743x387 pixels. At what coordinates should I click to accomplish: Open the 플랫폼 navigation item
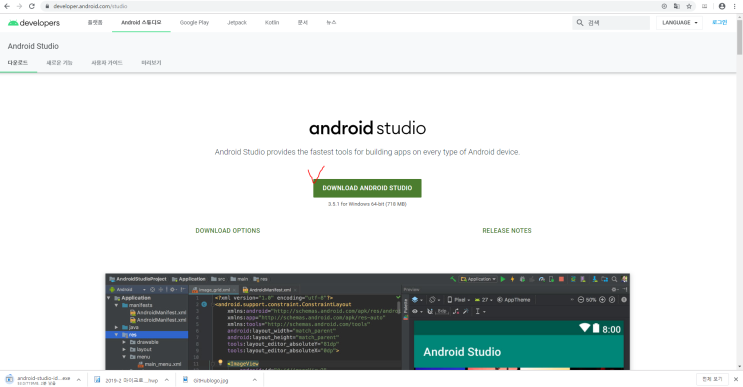(95, 22)
